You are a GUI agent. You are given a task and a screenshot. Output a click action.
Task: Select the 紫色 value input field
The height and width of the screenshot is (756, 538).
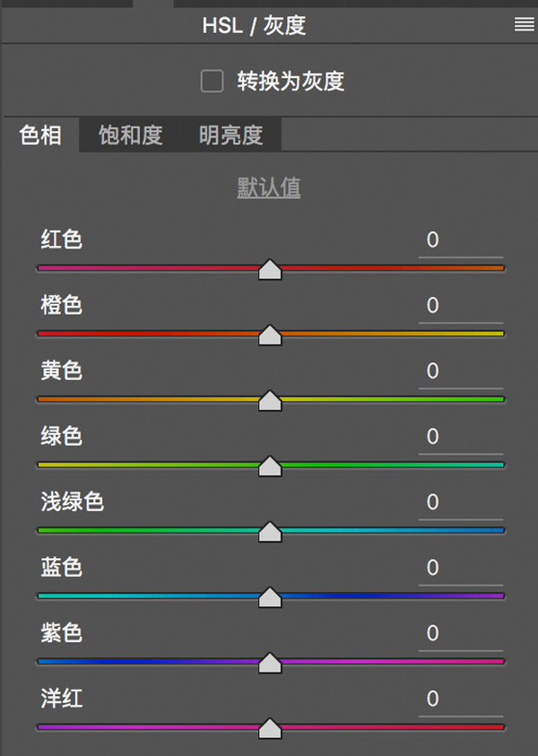pyautogui.click(x=460, y=632)
